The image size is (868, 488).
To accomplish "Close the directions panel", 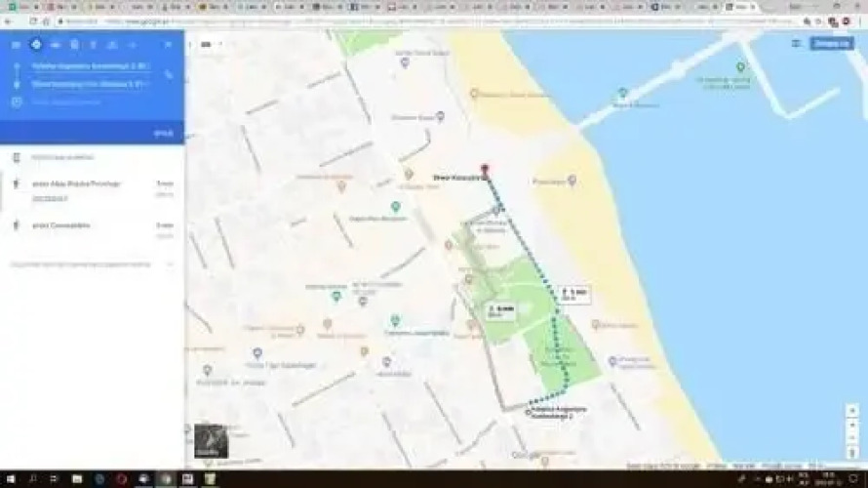I will [168, 45].
